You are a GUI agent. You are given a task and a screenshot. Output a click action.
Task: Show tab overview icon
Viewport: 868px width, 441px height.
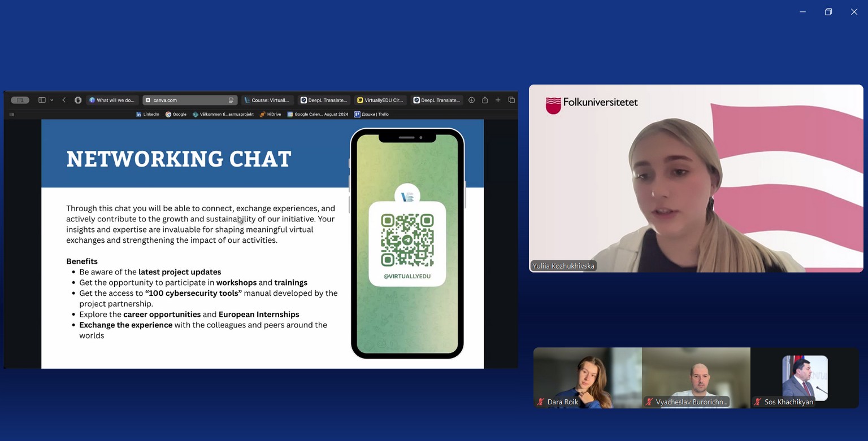511,100
